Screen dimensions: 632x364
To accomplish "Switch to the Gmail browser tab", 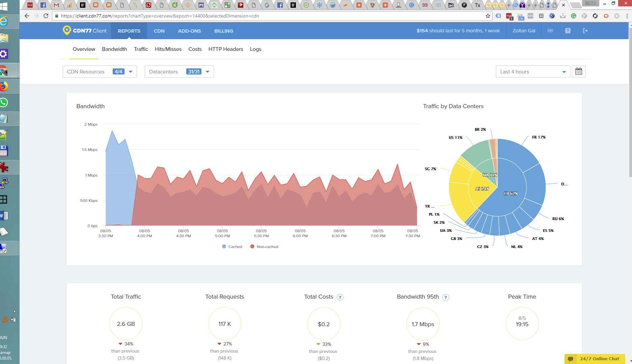I will point(56,5).
